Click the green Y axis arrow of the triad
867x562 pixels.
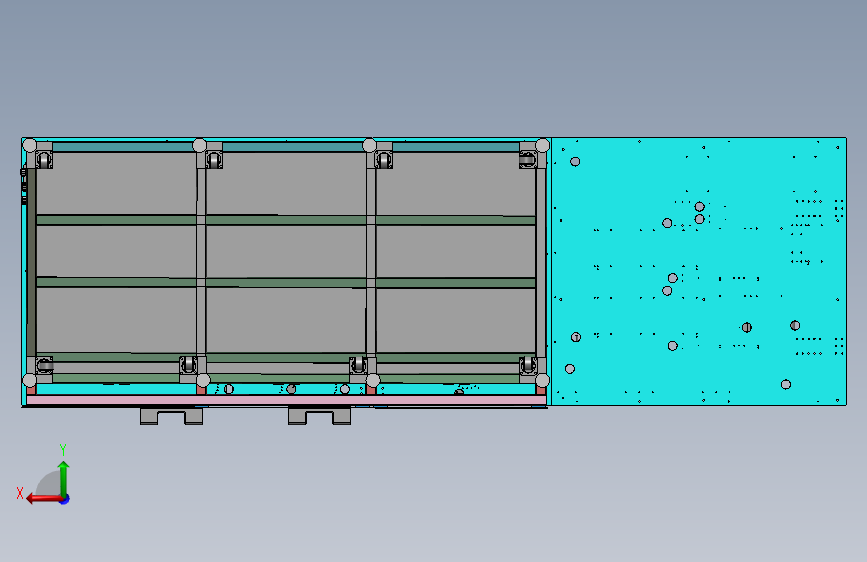64,478
